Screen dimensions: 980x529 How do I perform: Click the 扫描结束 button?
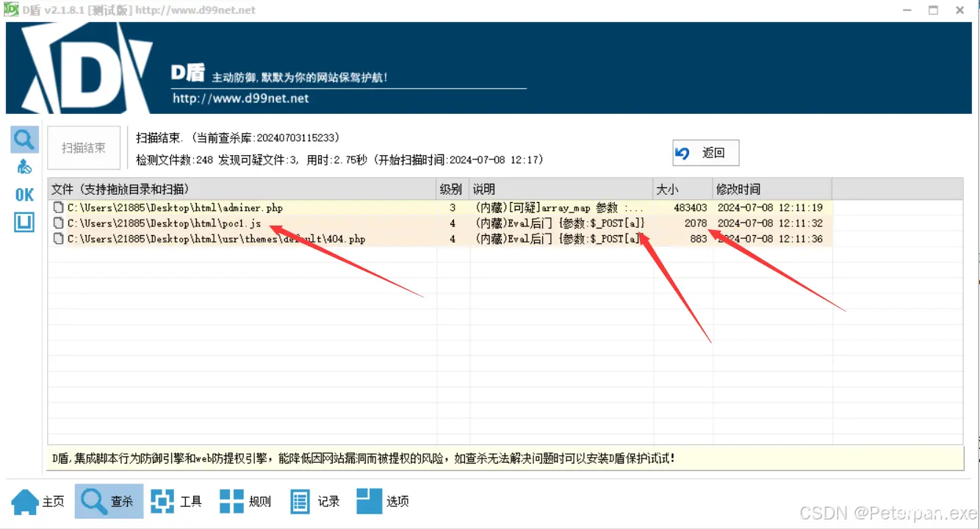tap(84, 148)
